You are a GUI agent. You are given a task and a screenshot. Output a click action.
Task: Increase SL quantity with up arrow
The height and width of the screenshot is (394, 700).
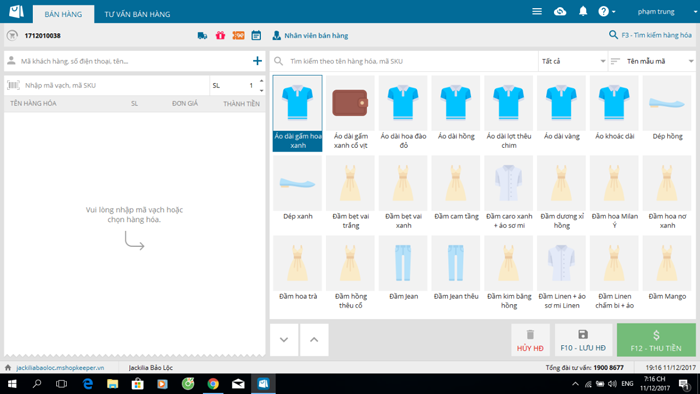[x=261, y=81]
